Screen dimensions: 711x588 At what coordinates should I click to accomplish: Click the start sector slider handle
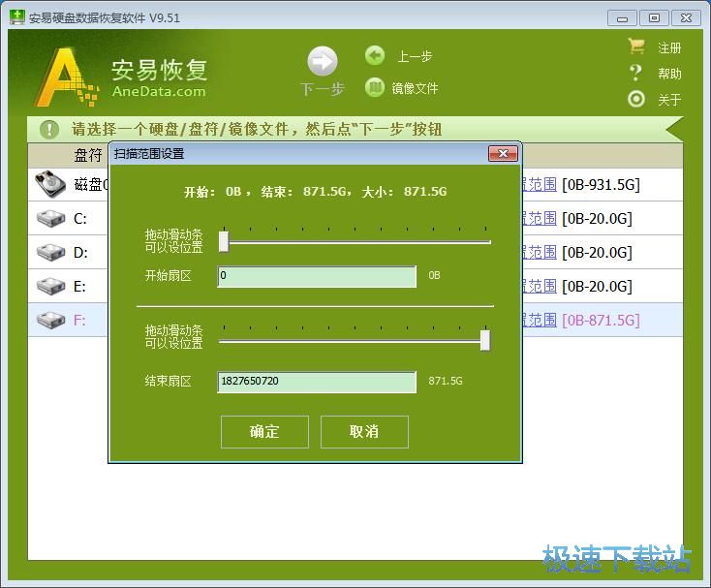[224, 241]
